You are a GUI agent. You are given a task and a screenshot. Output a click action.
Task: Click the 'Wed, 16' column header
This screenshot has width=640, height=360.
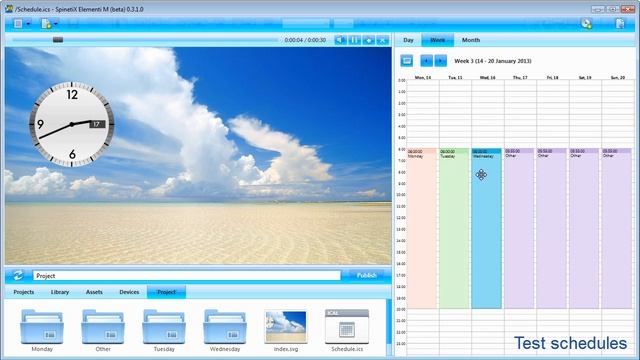pos(487,77)
